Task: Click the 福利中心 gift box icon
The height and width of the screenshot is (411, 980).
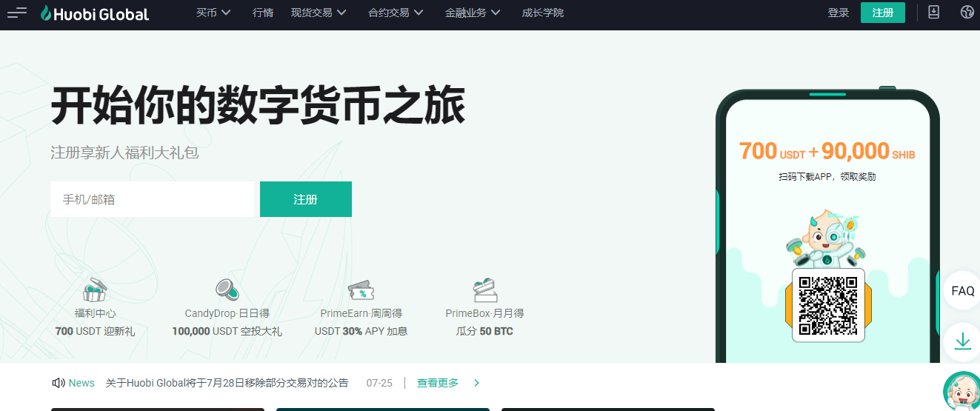Action: (x=95, y=290)
